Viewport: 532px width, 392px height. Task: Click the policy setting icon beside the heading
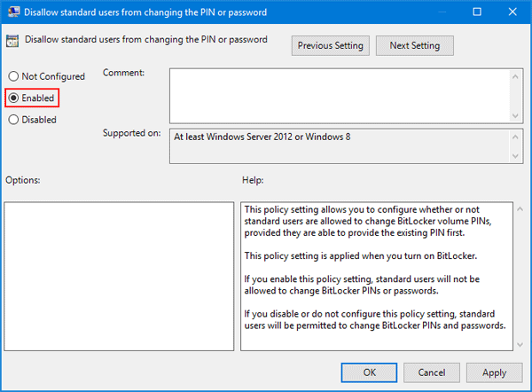pyautogui.click(x=13, y=39)
